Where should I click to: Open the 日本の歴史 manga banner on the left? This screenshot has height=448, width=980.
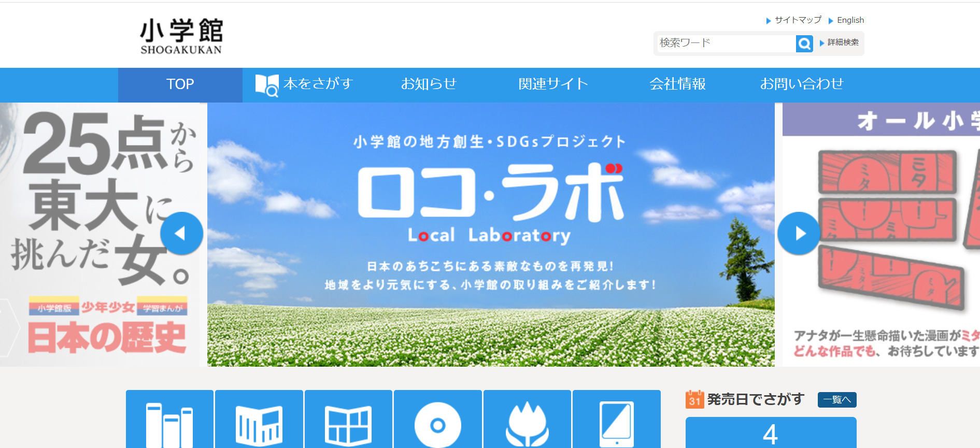[x=100, y=235]
